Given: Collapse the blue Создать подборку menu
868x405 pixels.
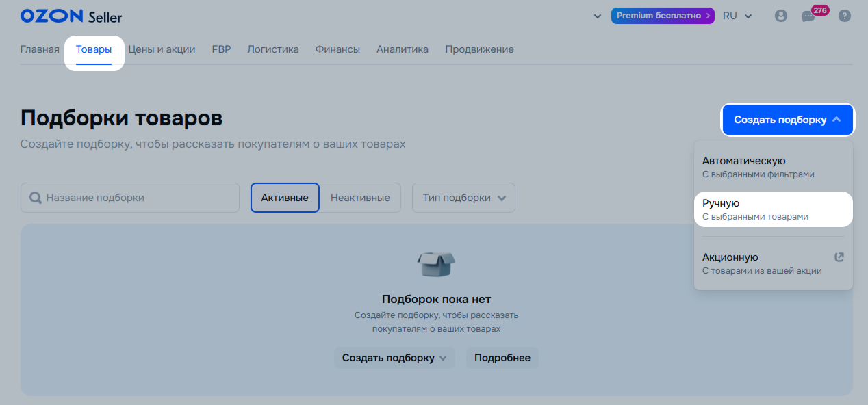Looking at the screenshot, I should tap(787, 120).
